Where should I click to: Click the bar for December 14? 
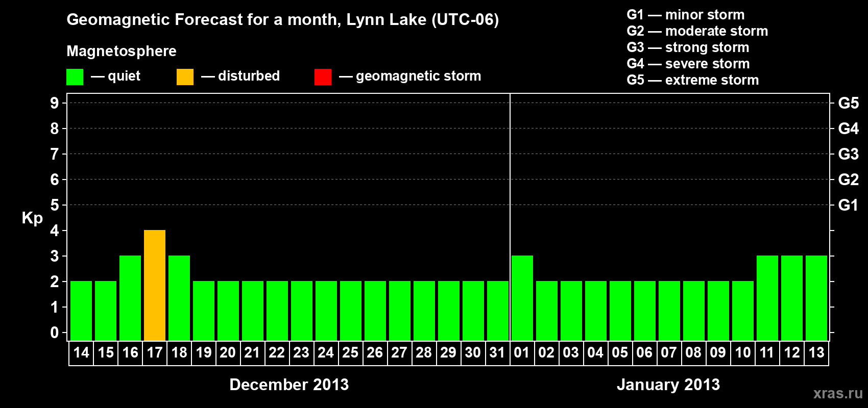pyautogui.click(x=81, y=311)
